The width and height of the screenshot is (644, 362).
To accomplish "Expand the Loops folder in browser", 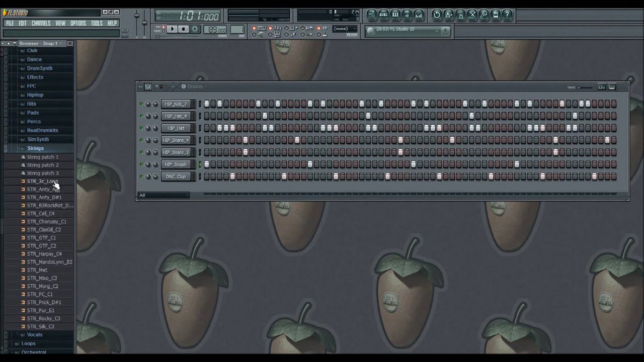I will [x=28, y=344].
